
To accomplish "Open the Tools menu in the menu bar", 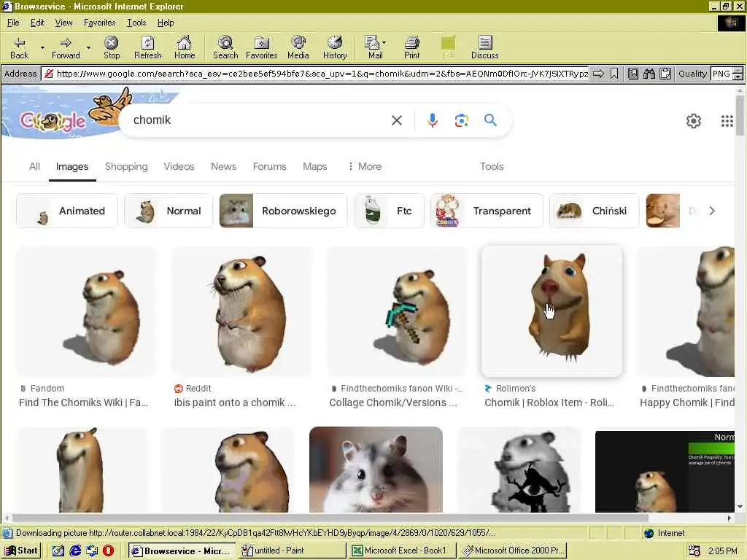I will click(136, 23).
